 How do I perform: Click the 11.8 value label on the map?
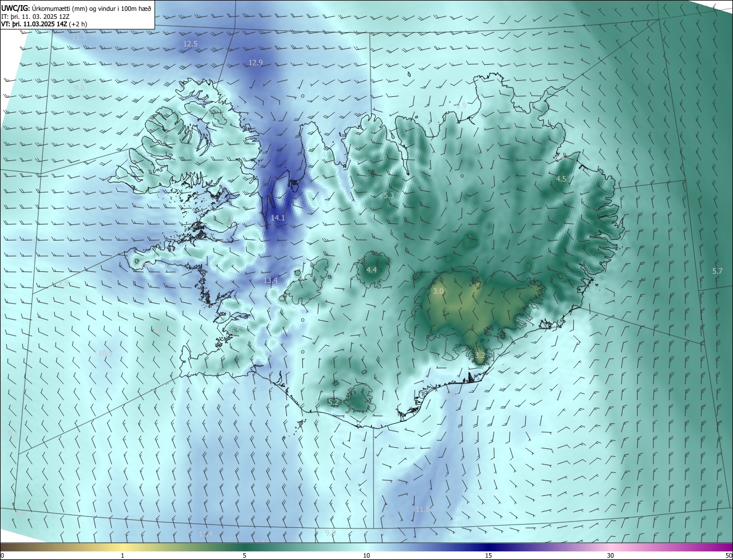click(x=423, y=509)
